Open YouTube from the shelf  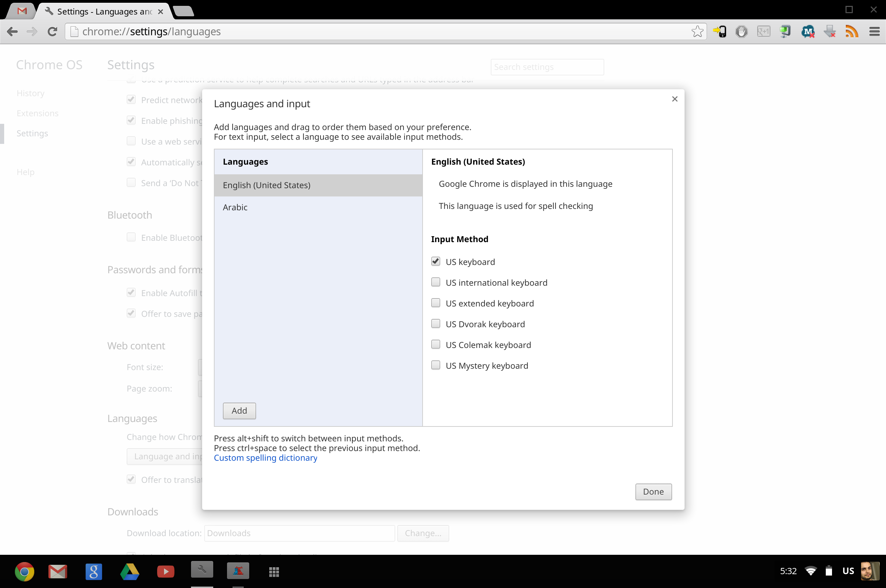(x=165, y=571)
